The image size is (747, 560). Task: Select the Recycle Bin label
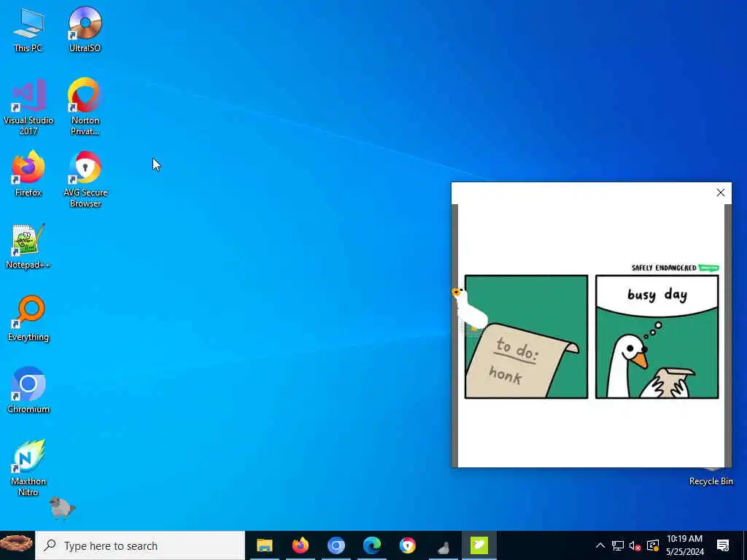pyautogui.click(x=711, y=481)
